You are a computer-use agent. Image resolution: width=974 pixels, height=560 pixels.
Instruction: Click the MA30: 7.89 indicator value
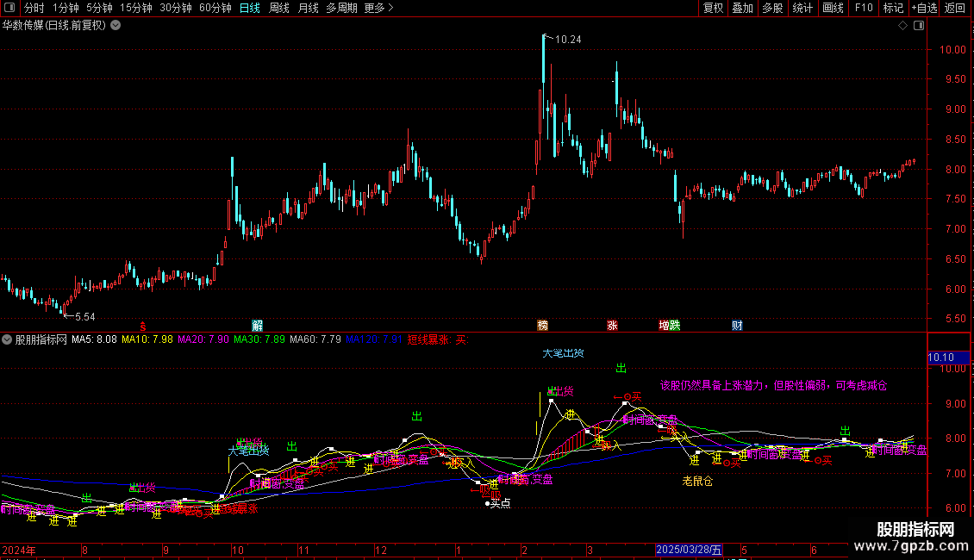[x=259, y=339]
